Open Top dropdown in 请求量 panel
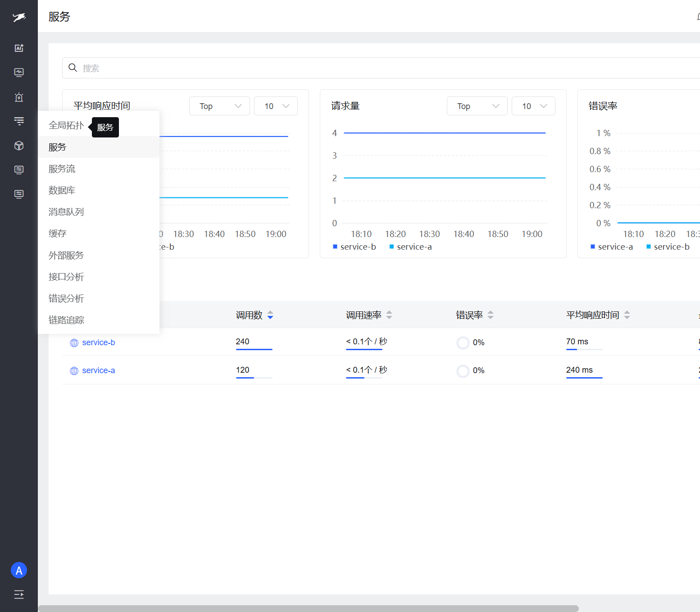The height and width of the screenshot is (612, 700). pyautogui.click(x=477, y=106)
